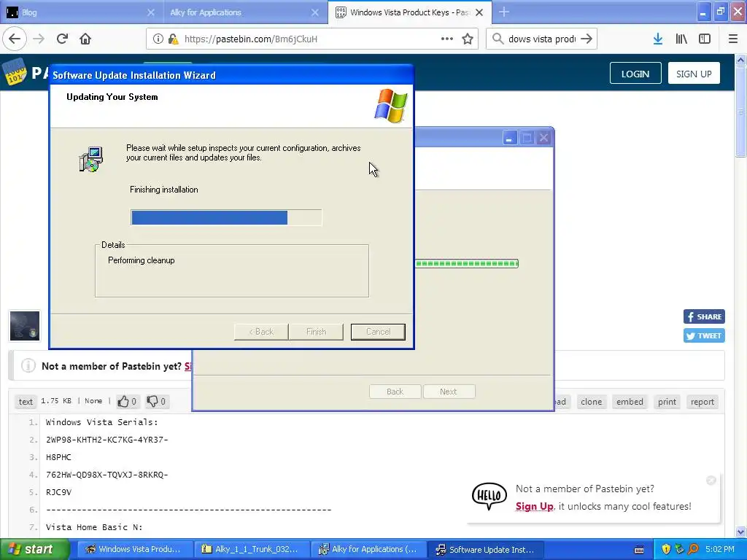Bookmark this page with the star
This screenshot has width=747, height=560.
coord(468,39)
